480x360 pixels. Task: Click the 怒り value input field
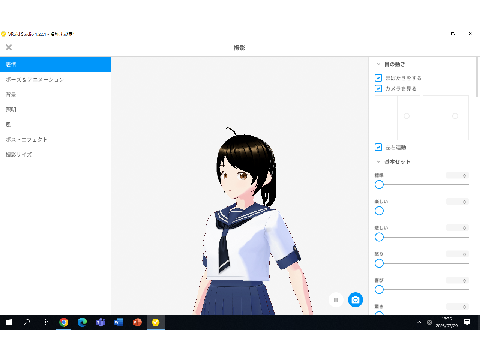click(457, 254)
